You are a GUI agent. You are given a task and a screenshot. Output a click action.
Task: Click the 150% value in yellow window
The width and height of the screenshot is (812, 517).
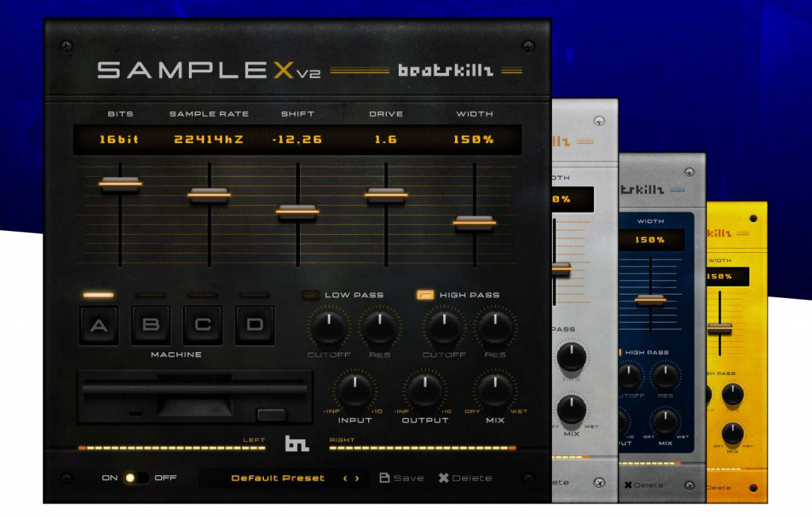coord(719,277)
